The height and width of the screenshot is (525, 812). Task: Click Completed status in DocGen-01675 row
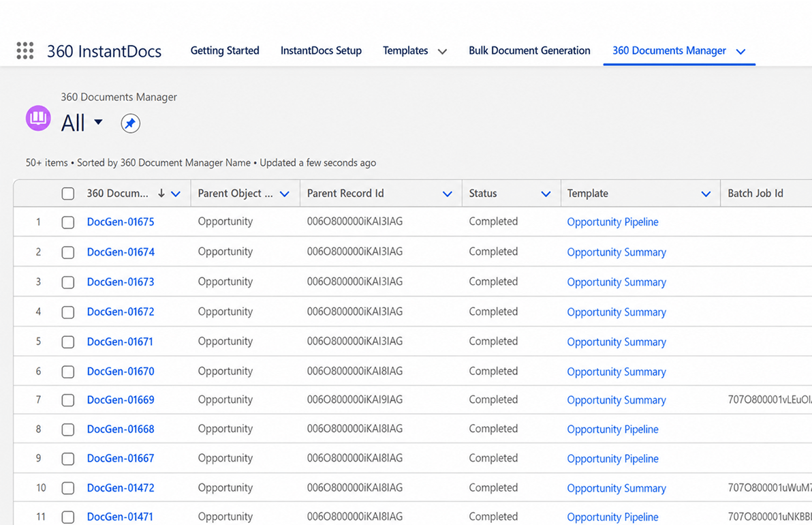click(x=493, y=222)
